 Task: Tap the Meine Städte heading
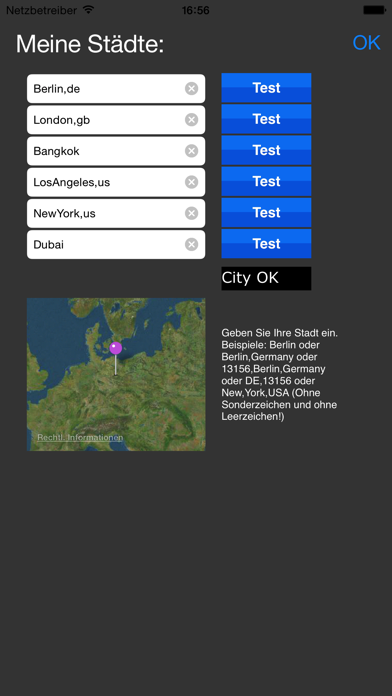pos(90,44)
